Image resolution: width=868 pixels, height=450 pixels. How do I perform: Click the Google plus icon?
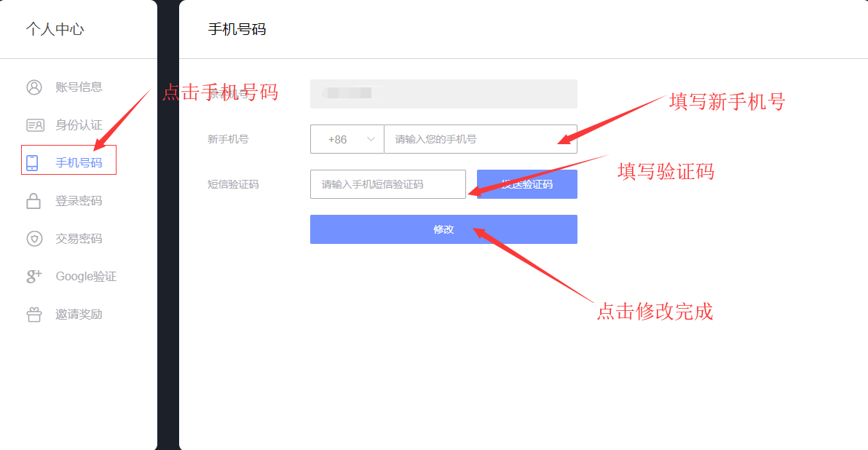click(33, 276)
